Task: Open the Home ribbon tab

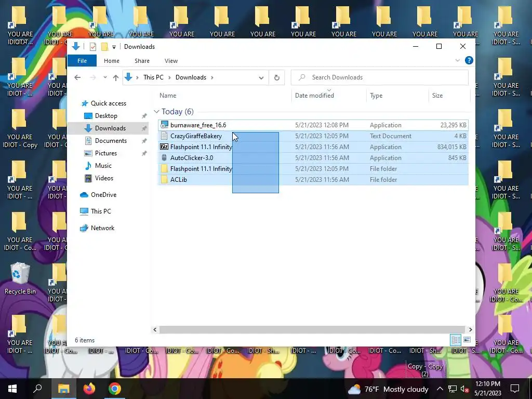Action: tap(112, 61)
